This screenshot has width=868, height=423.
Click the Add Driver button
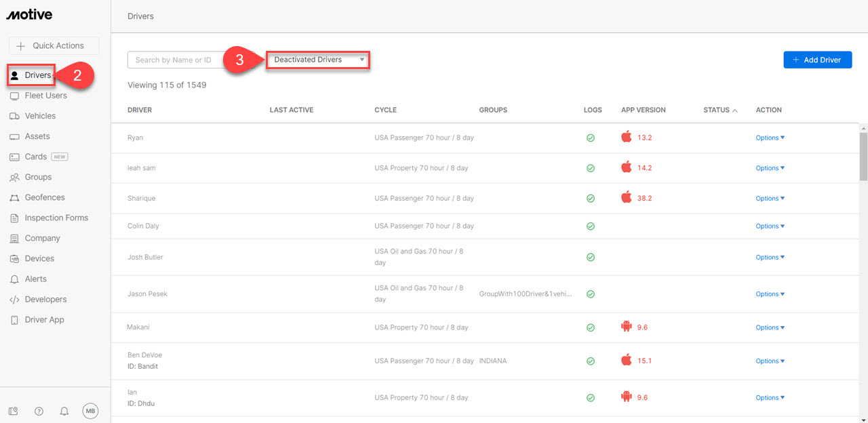817,60
